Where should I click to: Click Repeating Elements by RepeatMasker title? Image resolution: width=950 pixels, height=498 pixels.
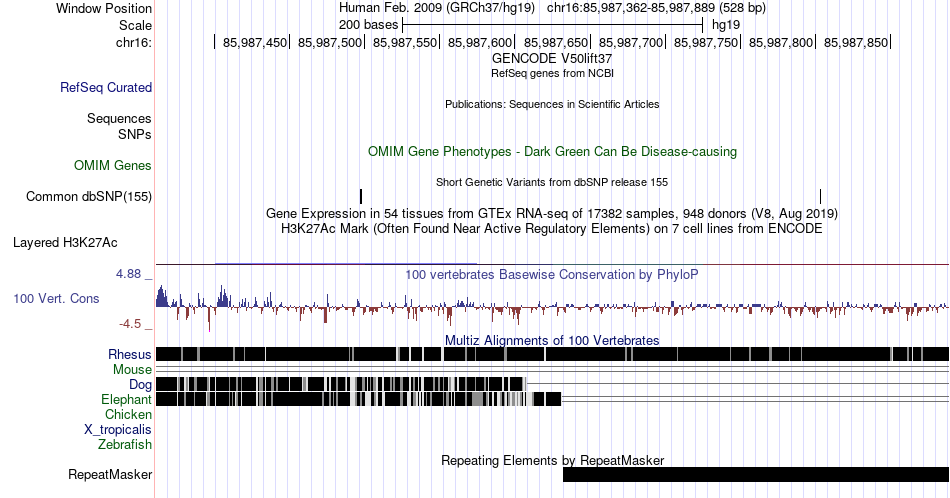pos(552,460)
